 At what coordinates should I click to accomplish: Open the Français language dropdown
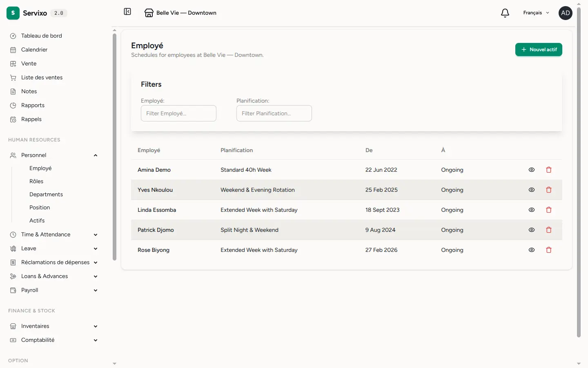(536, 13)
